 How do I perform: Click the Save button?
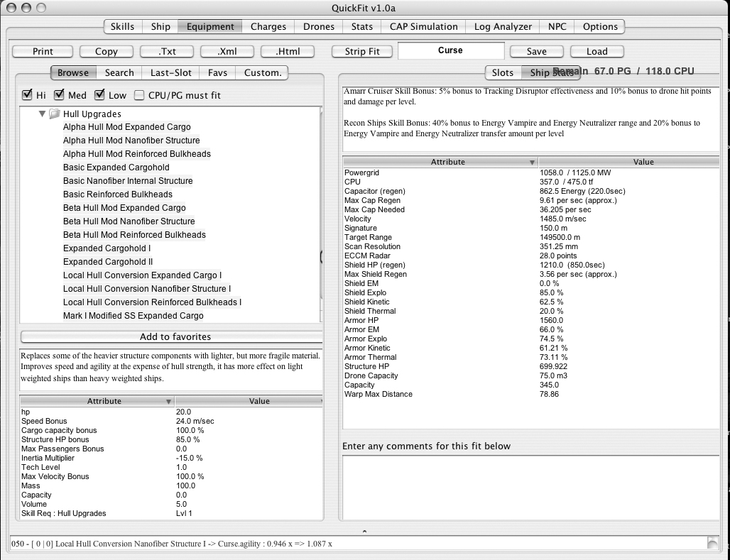(x=536, y=51)
